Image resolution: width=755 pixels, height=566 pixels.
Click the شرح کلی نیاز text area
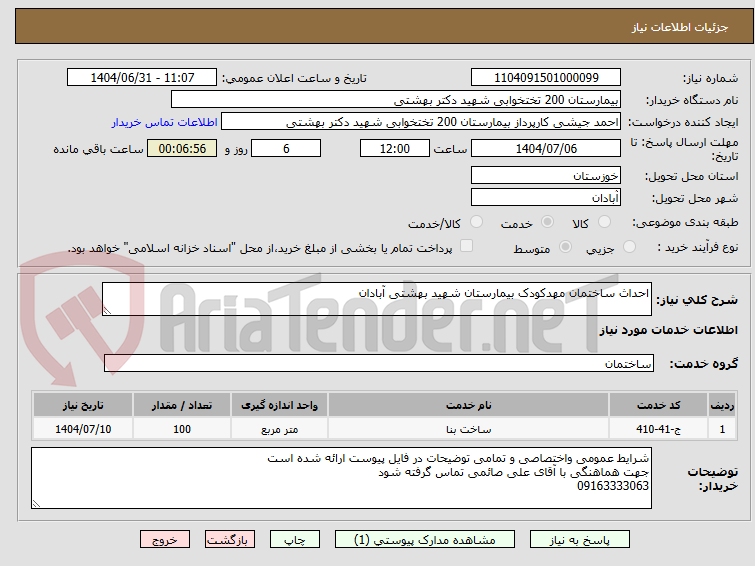[377, 299]
